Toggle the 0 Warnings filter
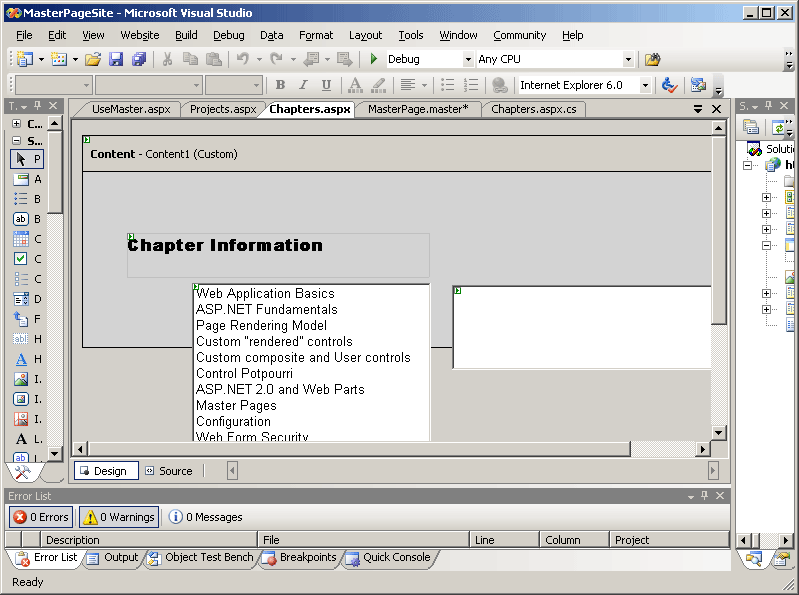Image resolution: width=799 pixels, height=595 pixels. click(x=119, y=517)
